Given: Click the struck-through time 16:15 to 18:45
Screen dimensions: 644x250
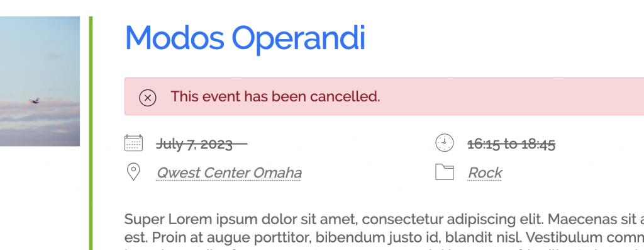Looking at the screenshot, I should coord(511,144).
